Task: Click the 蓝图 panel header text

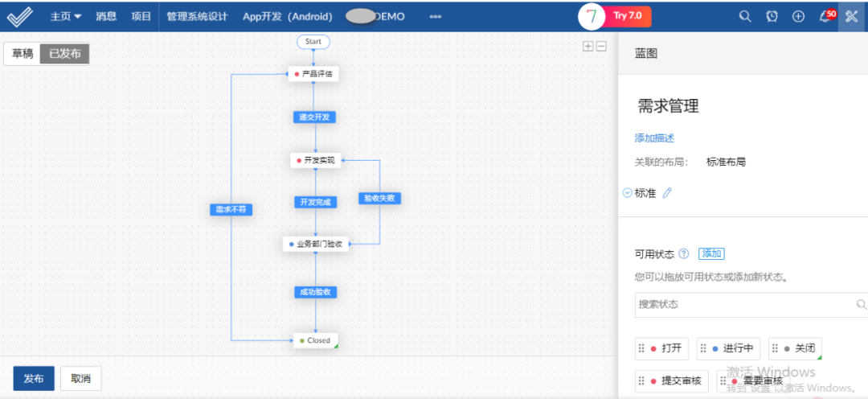Action: [x=646, y=53]
